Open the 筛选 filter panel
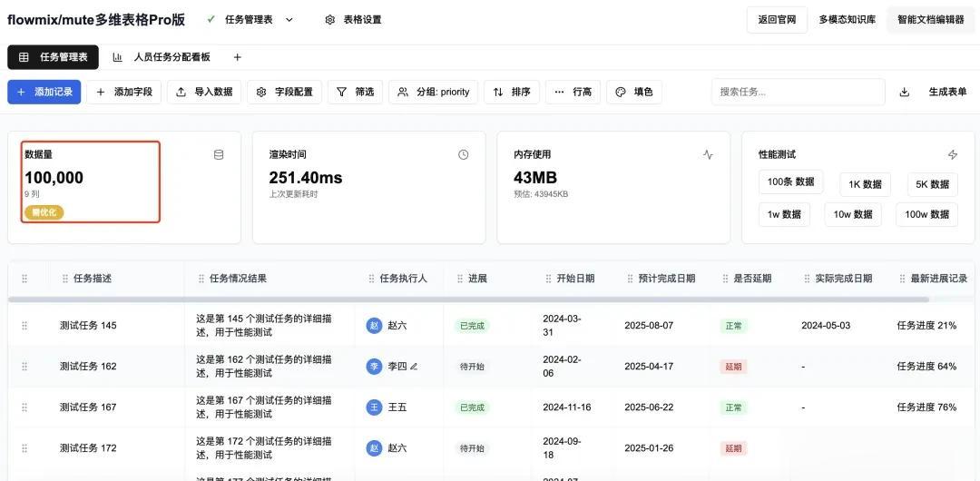This screenshot has height=481, width=980. (356, 92)
